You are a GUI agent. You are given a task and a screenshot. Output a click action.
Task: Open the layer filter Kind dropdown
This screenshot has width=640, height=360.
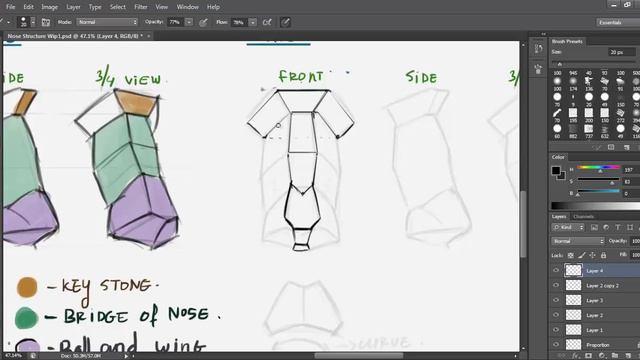pyautogui.click(x=568, y=227)
